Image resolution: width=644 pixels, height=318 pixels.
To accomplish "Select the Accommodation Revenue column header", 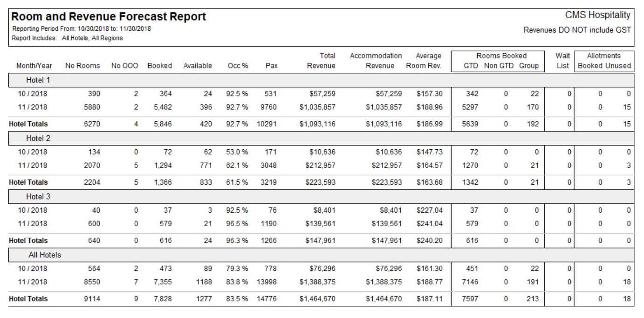I will pyautogui.click(x=376, y=61).
